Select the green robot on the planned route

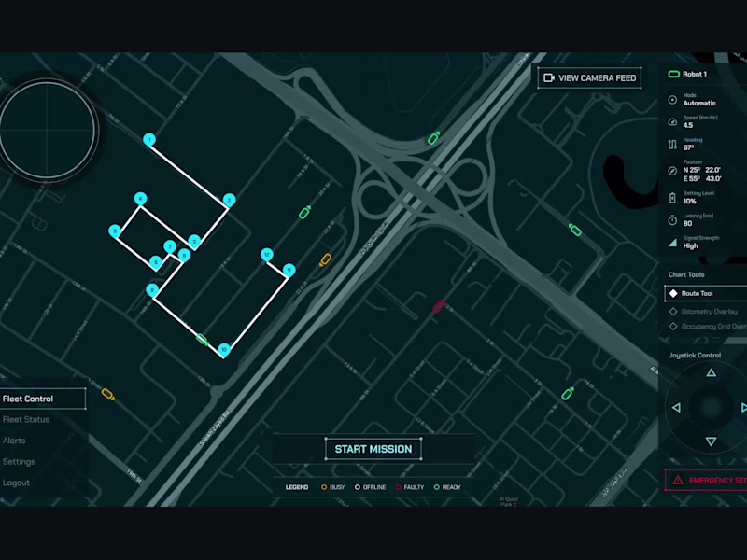pos(202,340)
